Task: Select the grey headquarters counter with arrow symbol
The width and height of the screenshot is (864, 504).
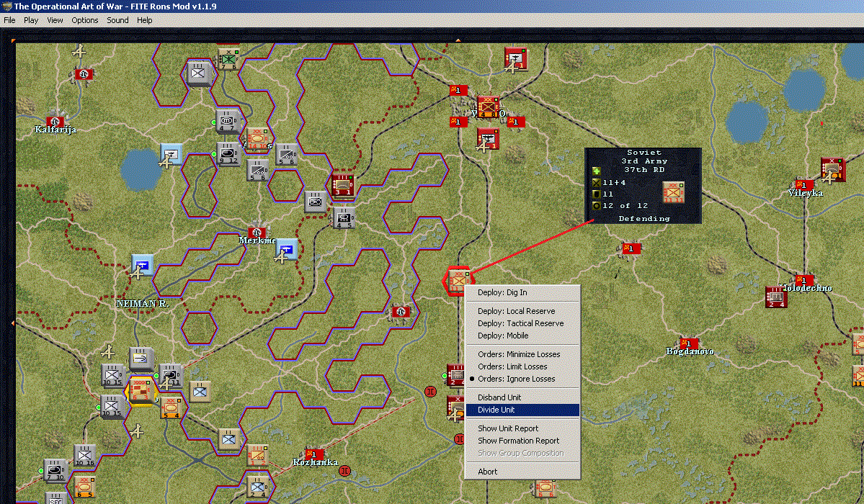Action: coord(141,359)
